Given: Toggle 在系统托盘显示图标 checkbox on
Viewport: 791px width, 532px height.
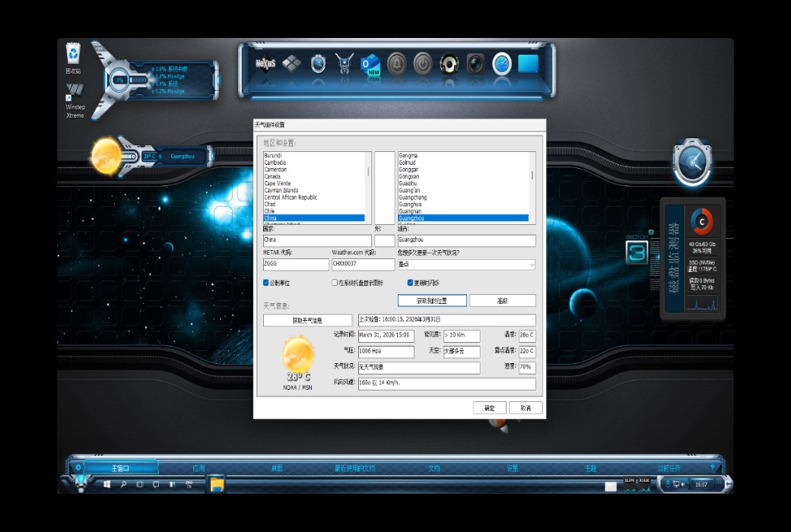Looking at the screenshot, I should pos(334,283).
